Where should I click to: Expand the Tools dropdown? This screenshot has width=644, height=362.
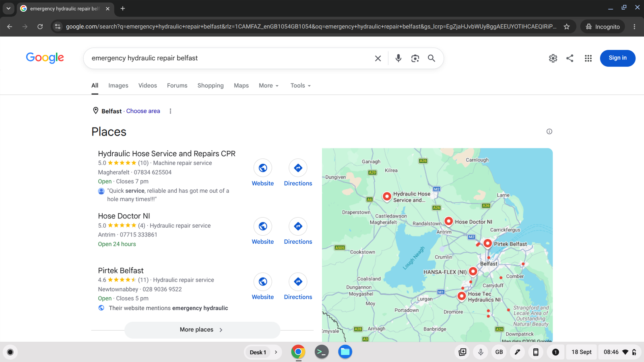coord(301,86)
